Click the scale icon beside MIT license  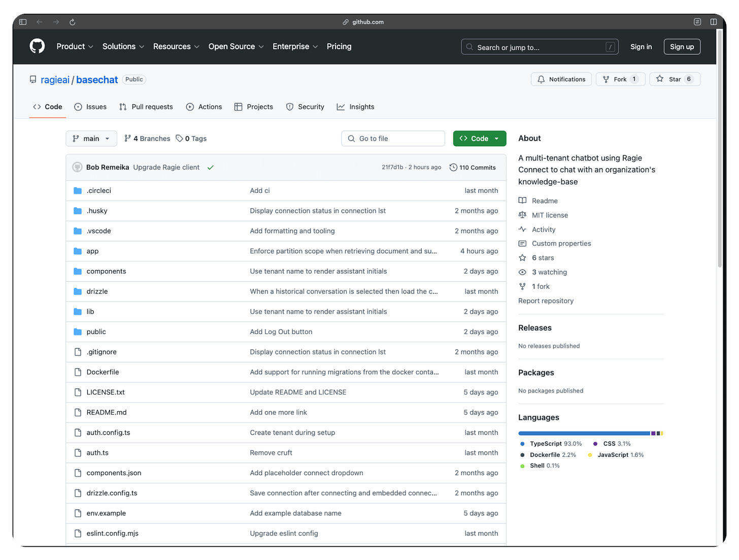coord(522,215)
